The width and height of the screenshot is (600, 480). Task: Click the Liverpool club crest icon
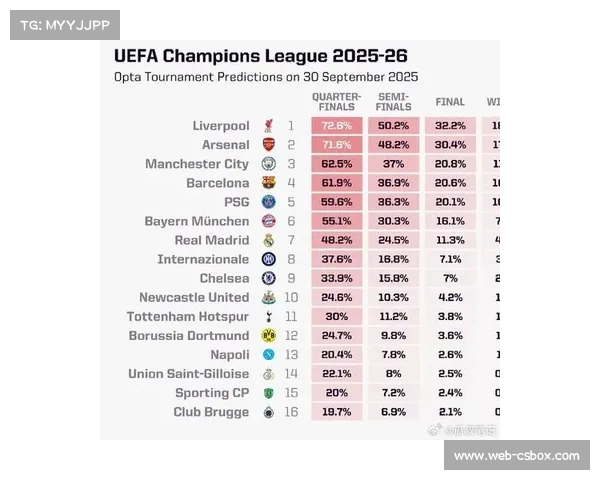coord(268,126)
